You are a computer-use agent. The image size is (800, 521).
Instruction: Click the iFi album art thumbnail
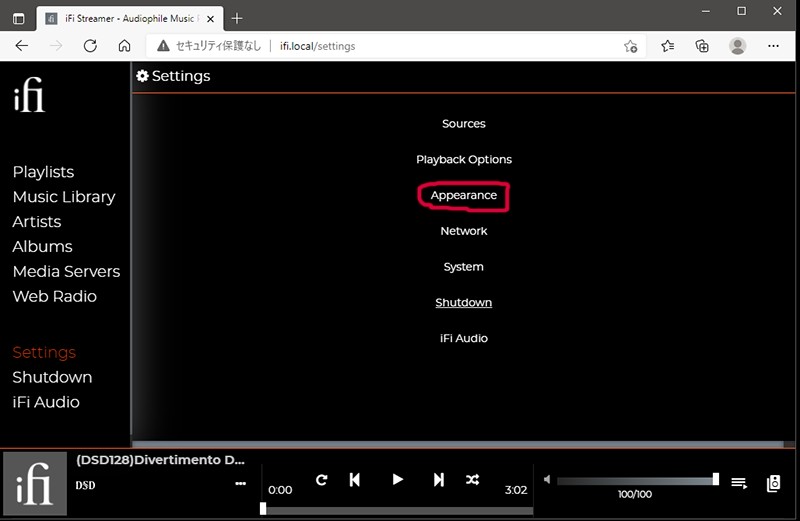click(35, 483)
